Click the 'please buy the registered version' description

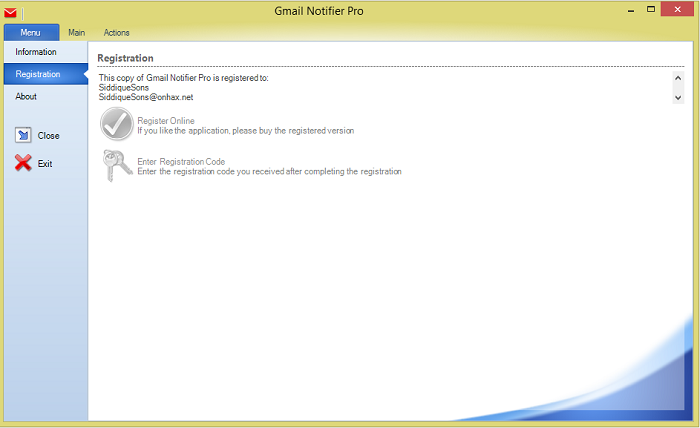click(x=246, y=131)
